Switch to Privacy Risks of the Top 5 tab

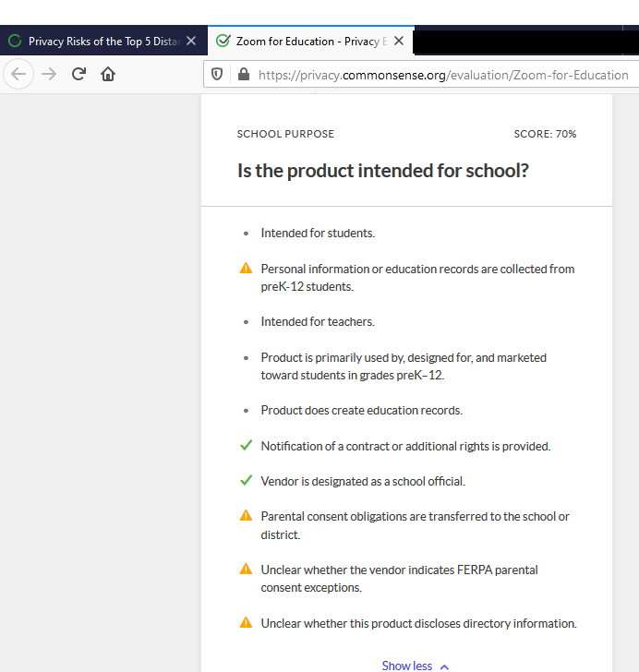(103, 42)
